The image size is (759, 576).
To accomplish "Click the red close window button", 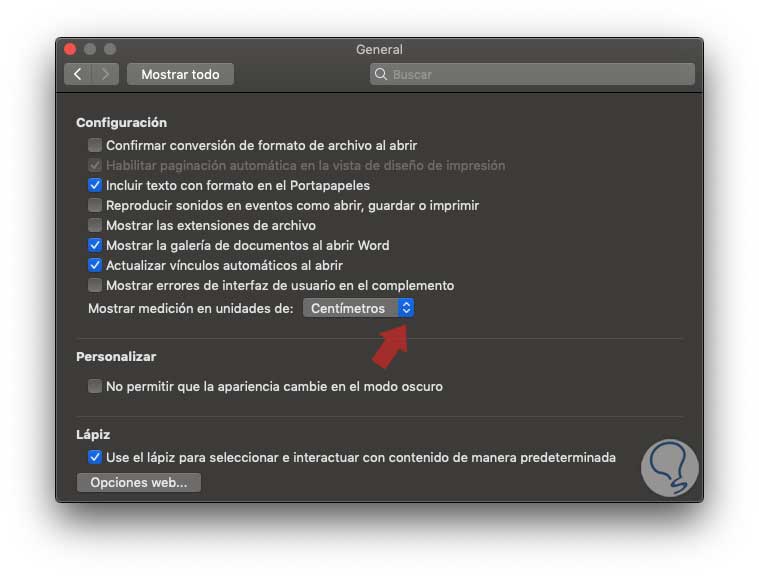I will pyautogui.click(x=70, y=49).
